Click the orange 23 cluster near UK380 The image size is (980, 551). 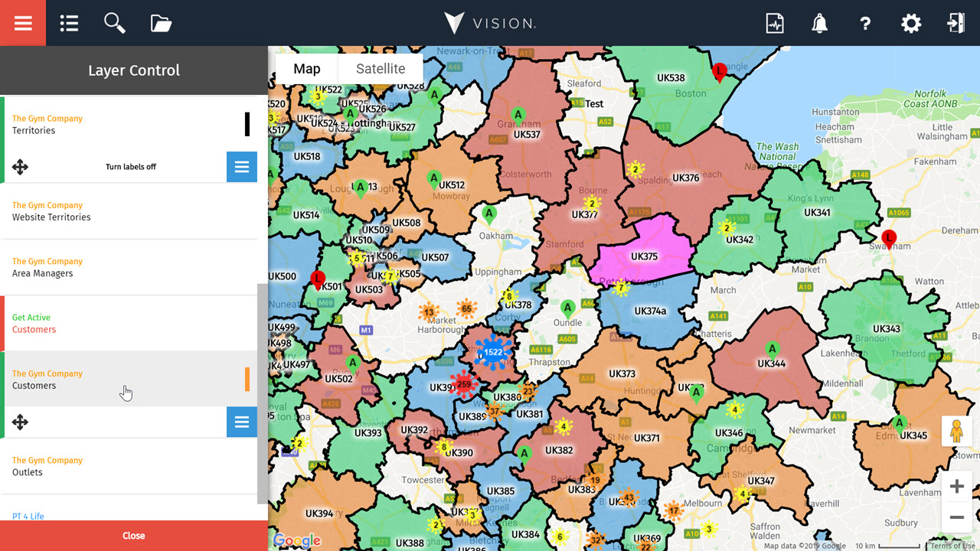[528, 391]
